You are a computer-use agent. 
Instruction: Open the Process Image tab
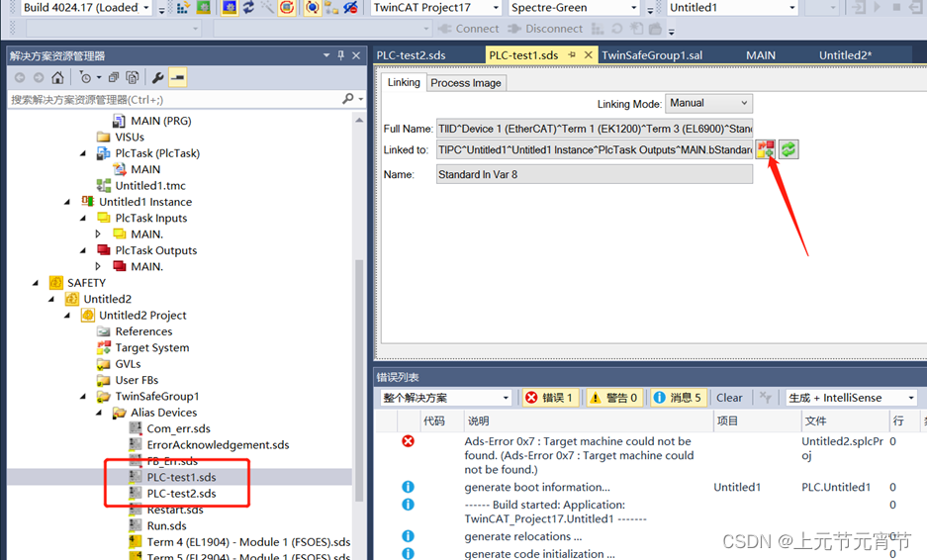click(466, 83)
